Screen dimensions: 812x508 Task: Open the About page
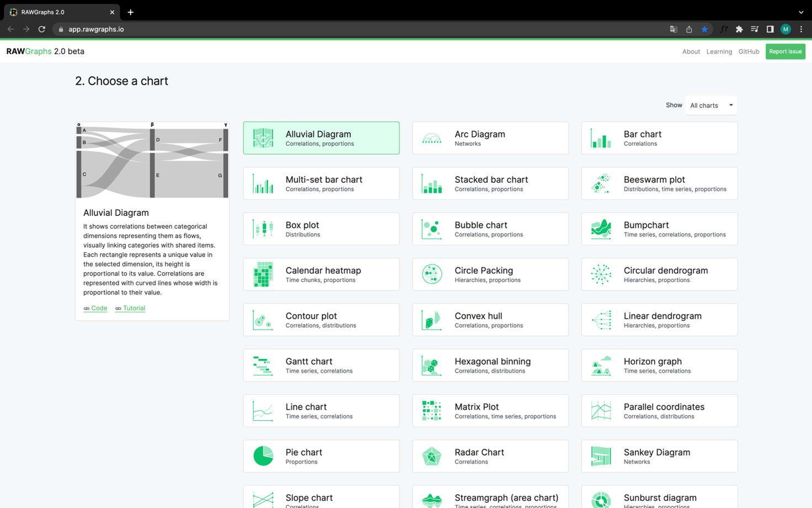point(691,51)
